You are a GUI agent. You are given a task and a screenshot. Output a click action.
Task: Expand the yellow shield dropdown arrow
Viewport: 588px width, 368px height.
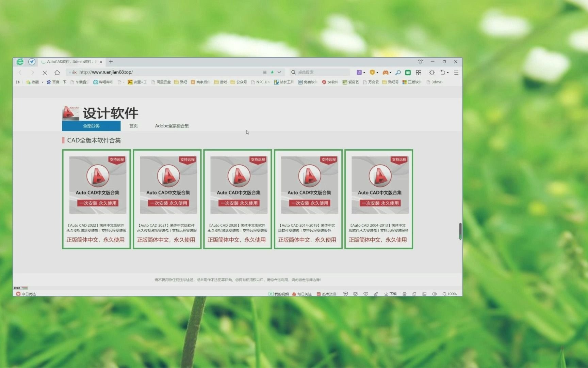coord(377,73)
